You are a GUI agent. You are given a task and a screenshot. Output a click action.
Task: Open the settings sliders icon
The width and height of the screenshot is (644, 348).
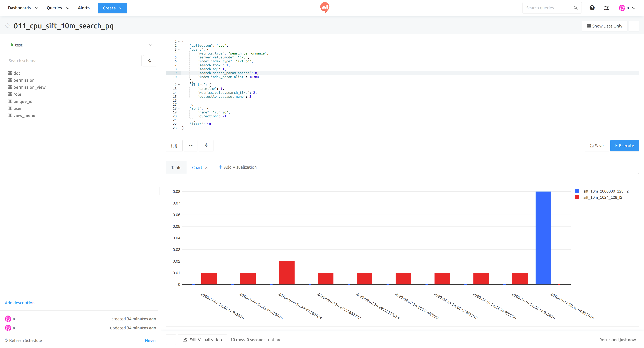click(x=606, y=8)
